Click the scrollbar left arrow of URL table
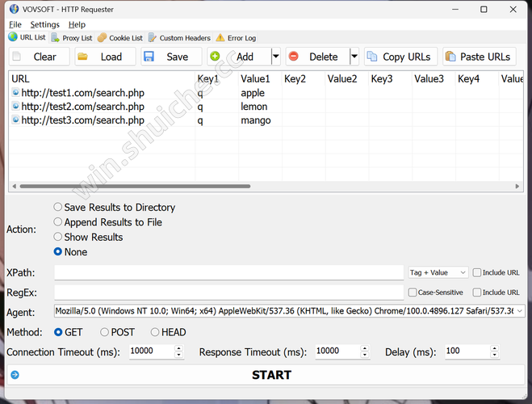The image size is (532, 404). (x=14, y=186)
